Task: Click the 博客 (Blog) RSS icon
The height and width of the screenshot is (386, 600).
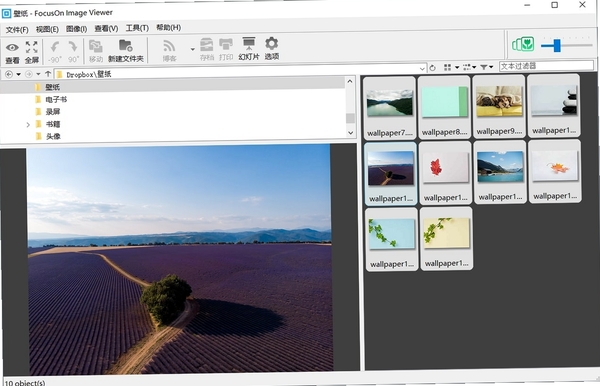Action: tap(169, 50)
